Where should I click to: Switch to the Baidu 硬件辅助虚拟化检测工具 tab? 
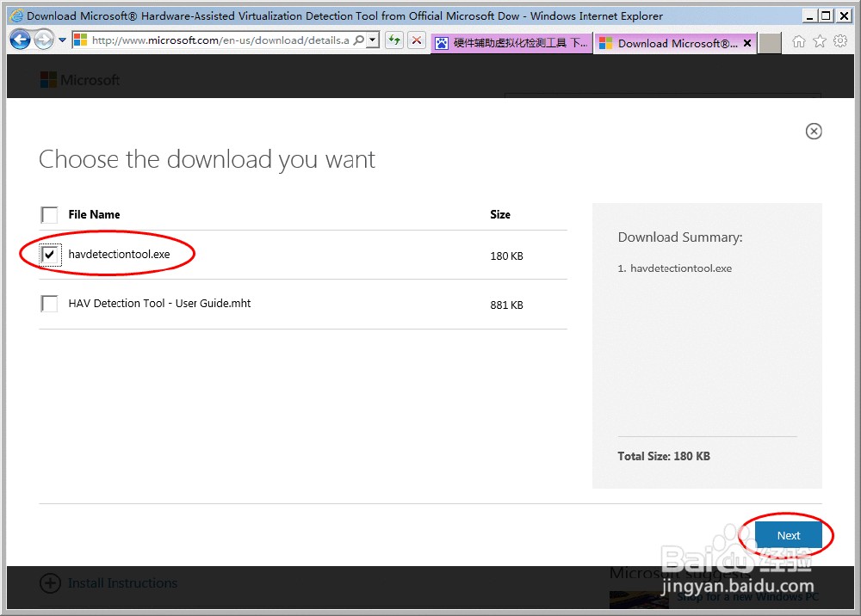[511, 43]
